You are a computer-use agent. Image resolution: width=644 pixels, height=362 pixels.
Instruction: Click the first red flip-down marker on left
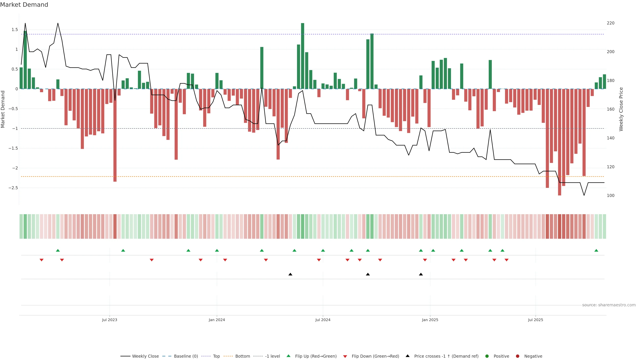[41, 260]
